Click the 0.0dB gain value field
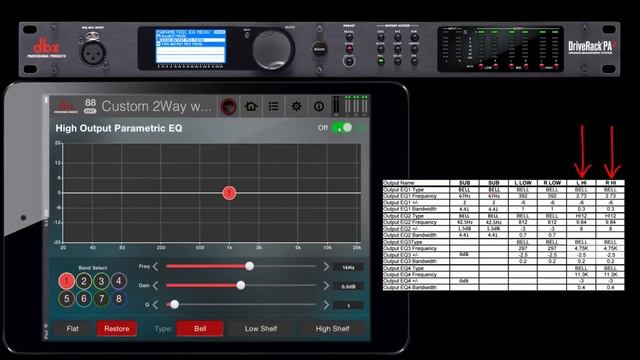This screenshot has height=360, width=640. pos(348,287)
